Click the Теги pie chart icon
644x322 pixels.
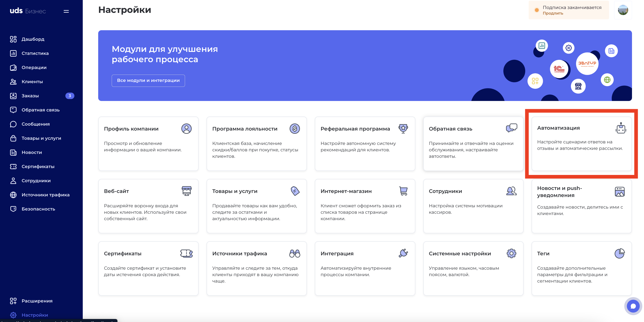tap(620, 253)
